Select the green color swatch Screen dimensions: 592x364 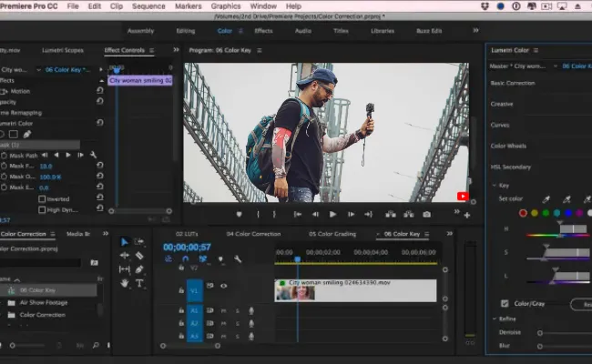(x=546, y=214)
